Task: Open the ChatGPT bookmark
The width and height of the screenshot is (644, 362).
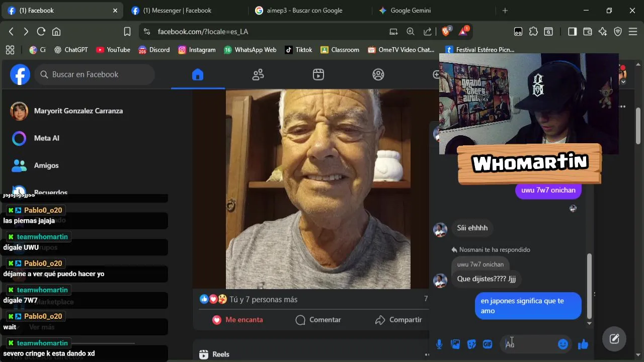Action: tap(71, 50)
